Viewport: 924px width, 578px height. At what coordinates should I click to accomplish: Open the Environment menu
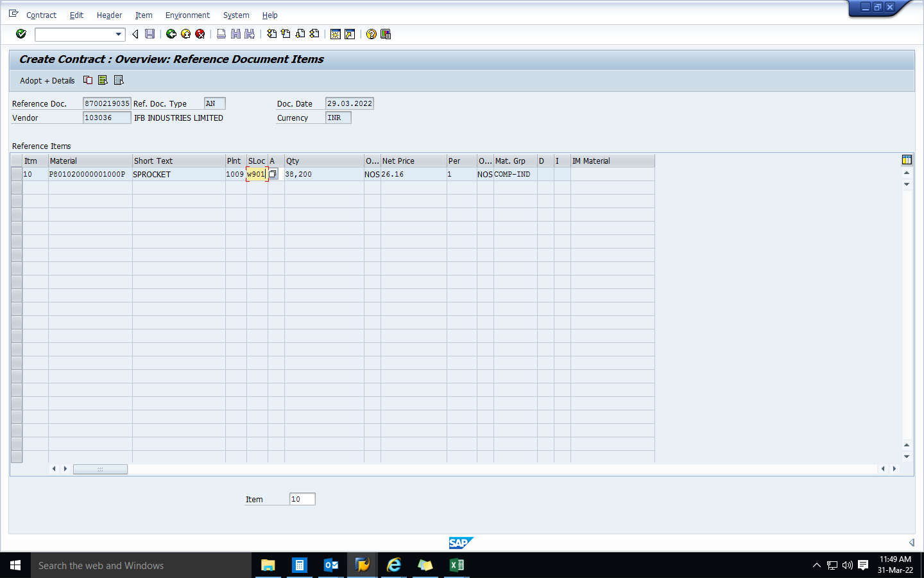tap(187, 15)
